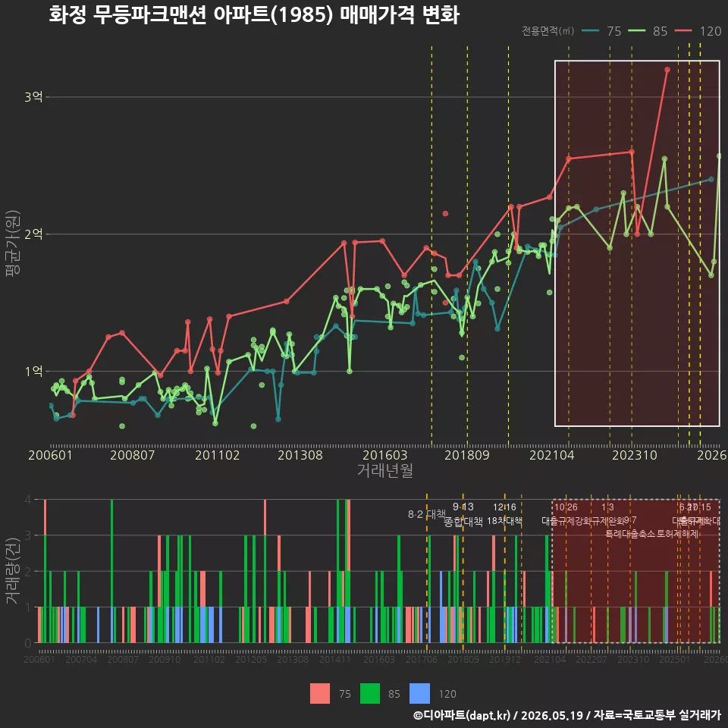
Task: Click the 8·2 대책 policy annotation
Action: click(x=427, y=514)
